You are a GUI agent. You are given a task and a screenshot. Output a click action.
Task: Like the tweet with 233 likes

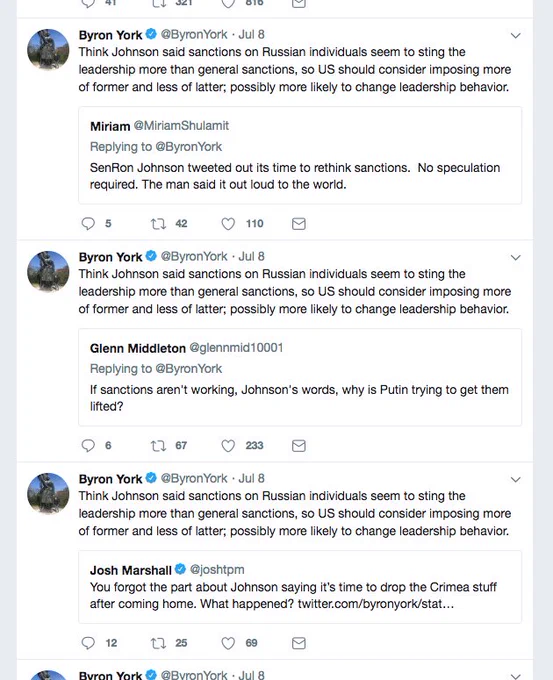click(228, 446)
